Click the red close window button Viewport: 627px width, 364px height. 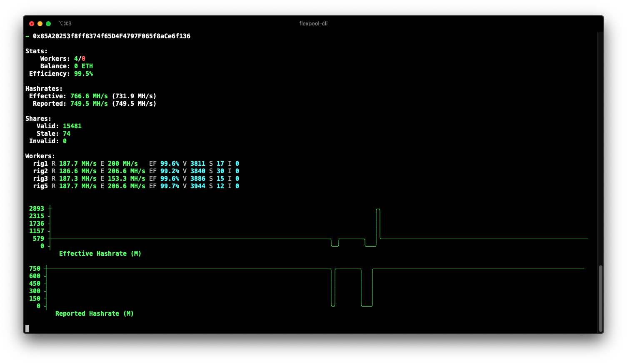[x=32, y=24]
